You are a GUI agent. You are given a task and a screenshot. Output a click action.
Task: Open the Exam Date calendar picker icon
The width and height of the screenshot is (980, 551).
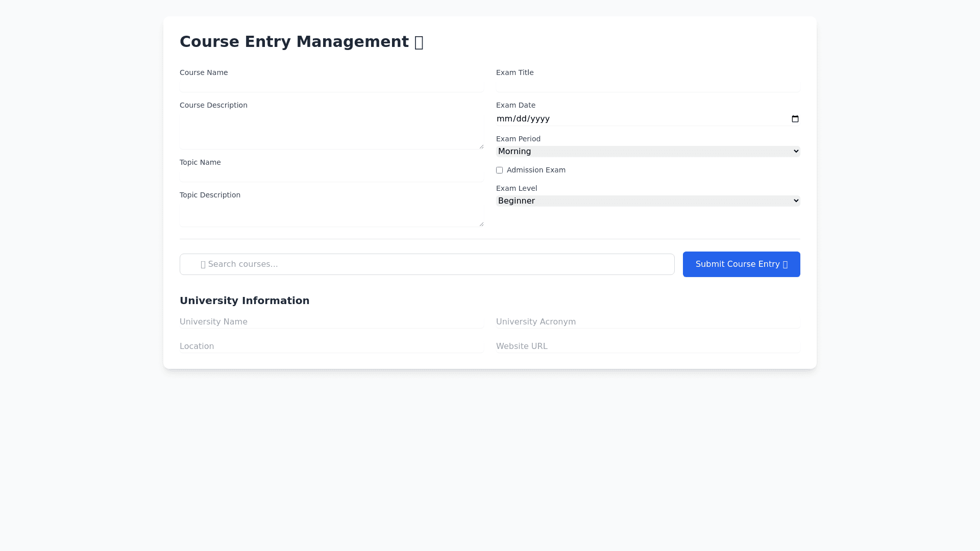[795, 119]
